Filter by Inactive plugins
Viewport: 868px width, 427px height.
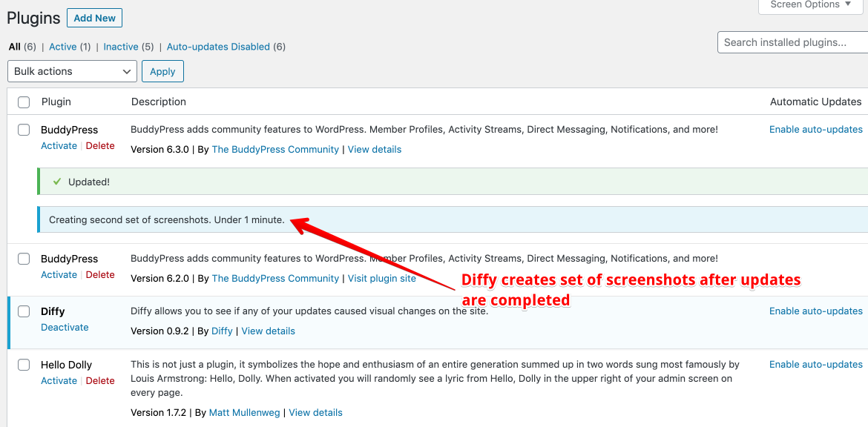[x=121, y=47]
